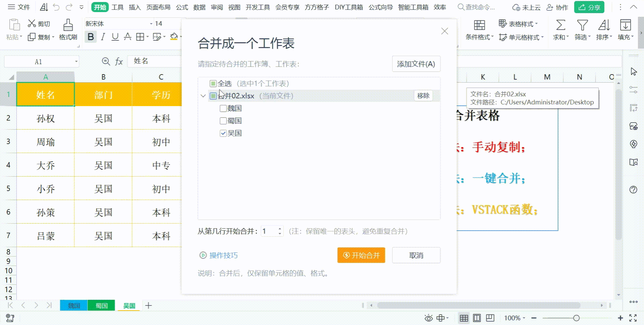This screenshot has width=644, height=325.
Task: Click the Undo arrow icon
Action: pyautogui.click(x=56, y=7)
